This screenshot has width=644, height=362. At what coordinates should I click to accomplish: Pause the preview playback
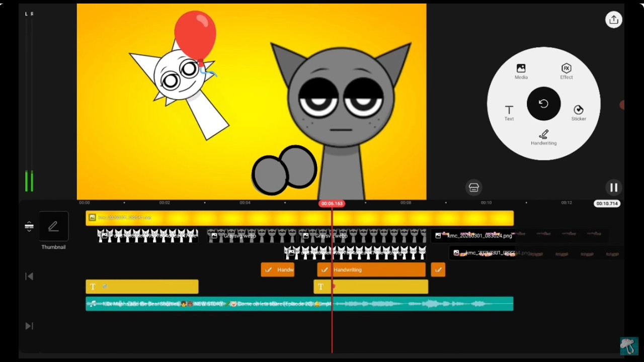pyautogui.click(x=613, y=188)
